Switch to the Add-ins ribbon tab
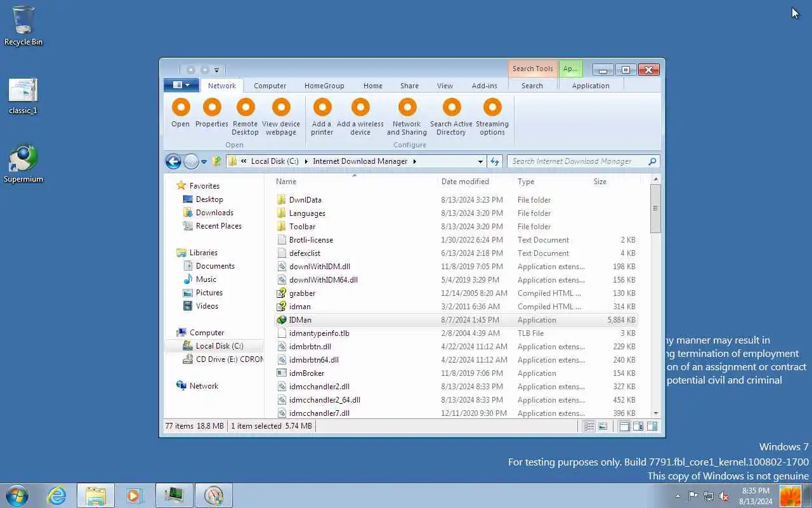The width and height of the screenshot is (812, 508). pyautogui.click(x=485, y=86)
